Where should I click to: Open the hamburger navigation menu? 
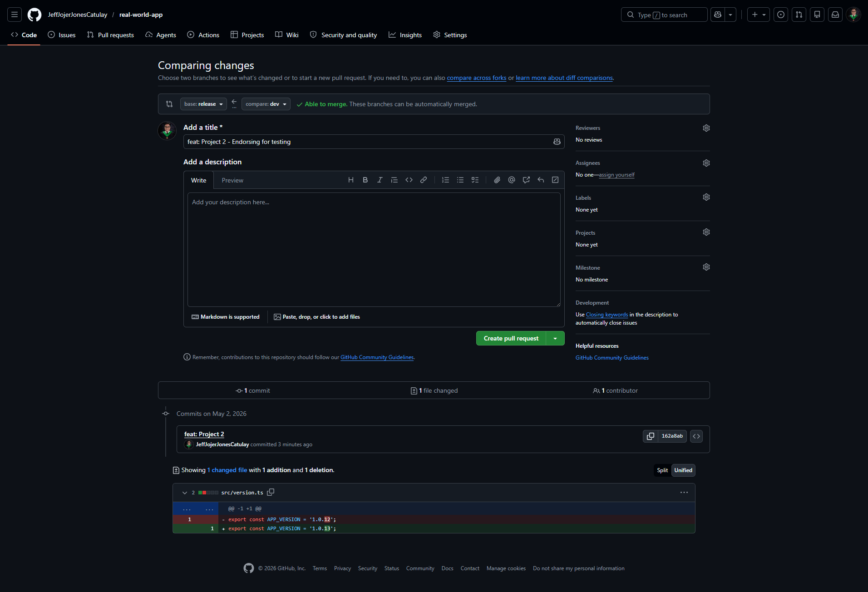(15, 15)
